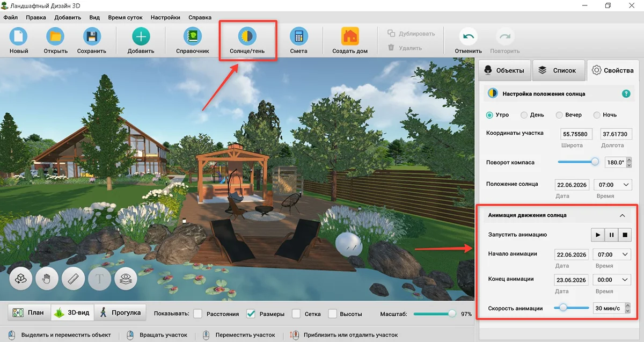644x342 pixels.
Task: Select the ruler measuring tool in viewport
Action: pyautogui.click(x=73, y=279)
